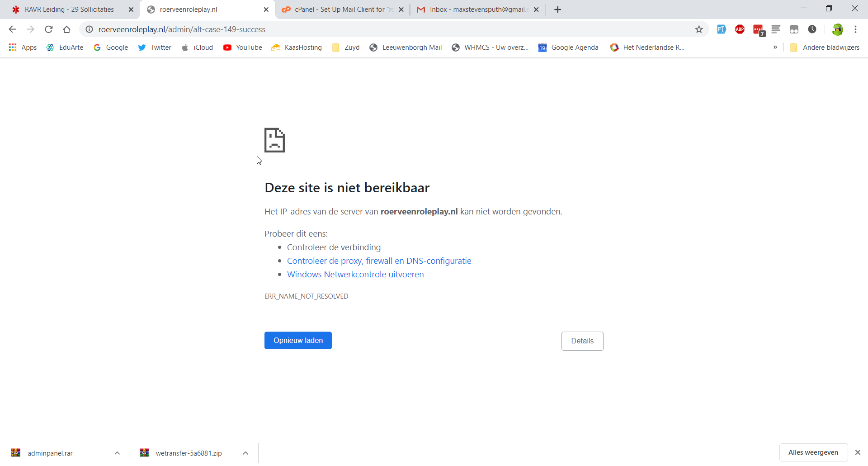Switch to the RAVR Leiding tab
This screenshot has height=466, width=868.
pos(69,10)
